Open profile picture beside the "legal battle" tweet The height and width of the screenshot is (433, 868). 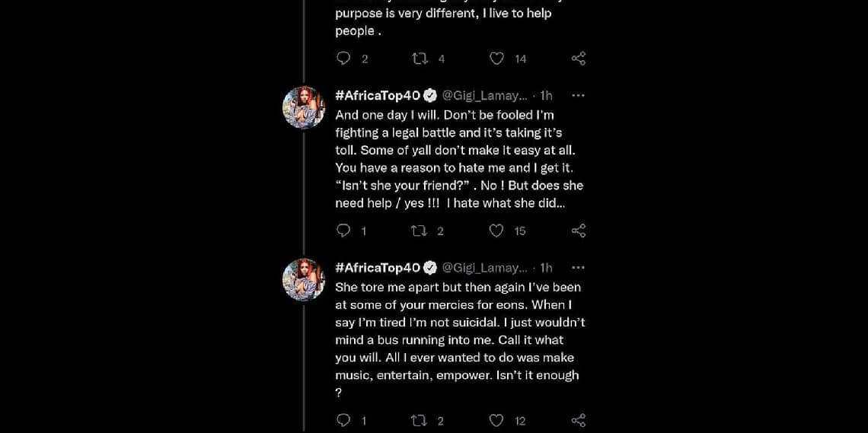coord(305,108)
